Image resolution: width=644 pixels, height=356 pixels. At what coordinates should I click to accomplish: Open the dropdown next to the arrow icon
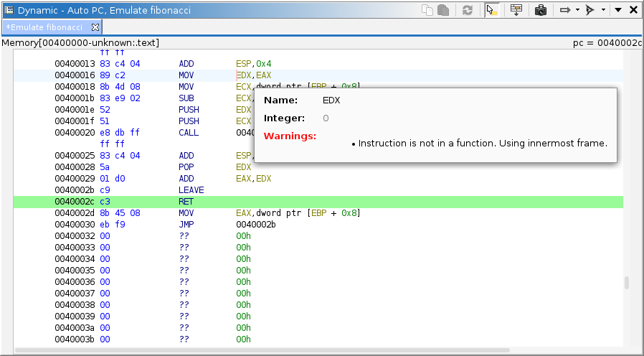click(x=577, y=10)
